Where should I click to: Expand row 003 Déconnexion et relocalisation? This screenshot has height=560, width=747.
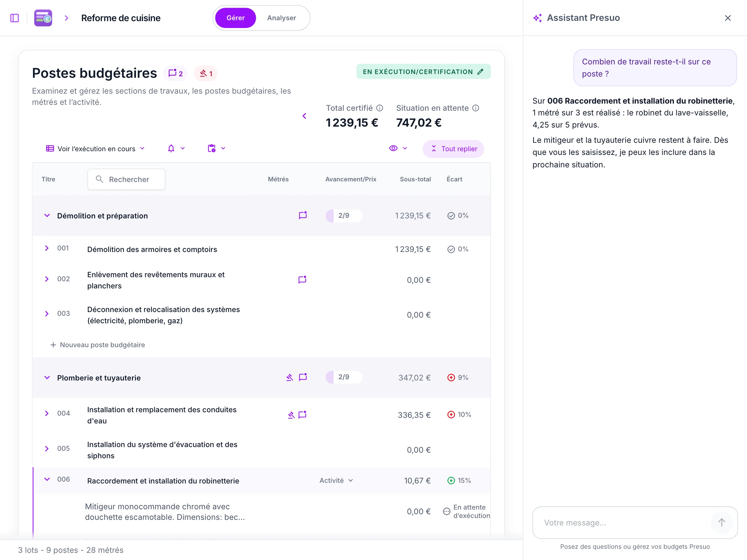tap(47, 314)
